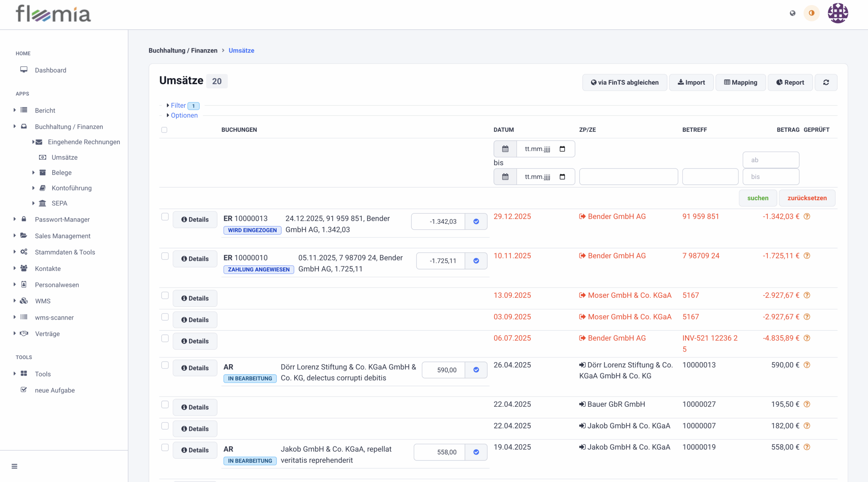
Task: Open Details for the 13.09.2025 Moser transaction
Action: 195,298
